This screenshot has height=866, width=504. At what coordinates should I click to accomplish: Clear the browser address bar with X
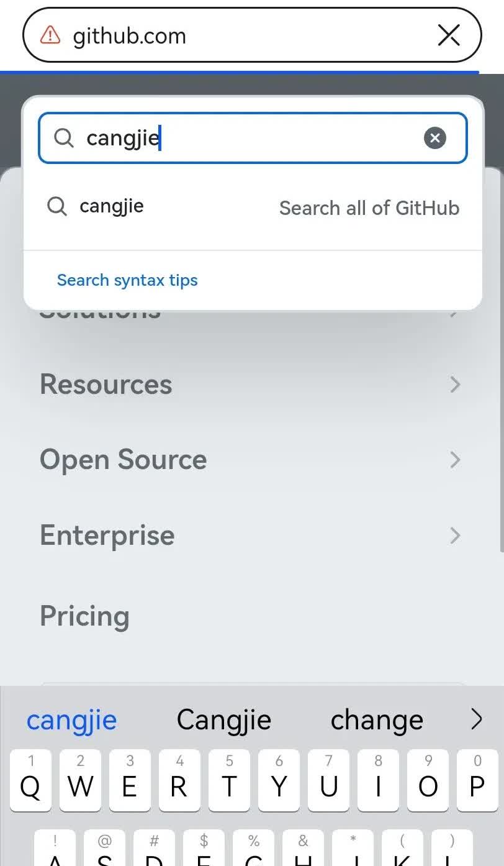[x=449, y=35]
